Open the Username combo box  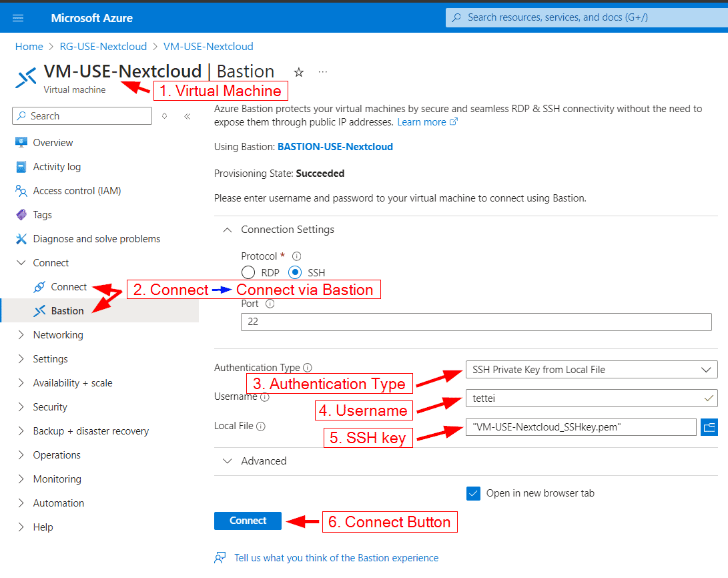591,398
